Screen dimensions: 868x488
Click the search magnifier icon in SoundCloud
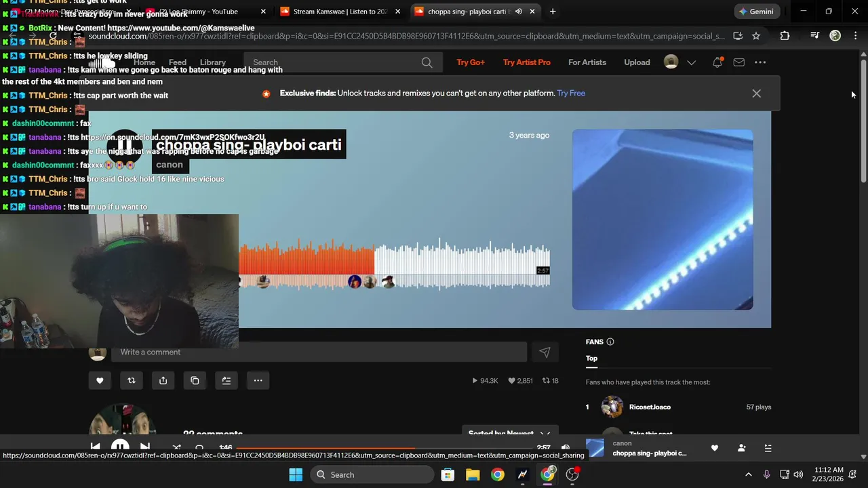pyautogui.click(x=427, y=62)
